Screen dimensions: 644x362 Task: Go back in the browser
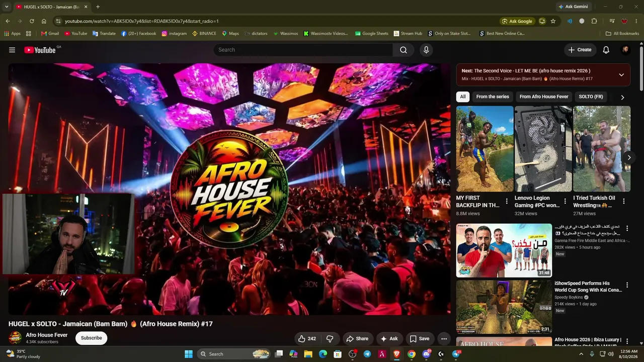(8, 21)
